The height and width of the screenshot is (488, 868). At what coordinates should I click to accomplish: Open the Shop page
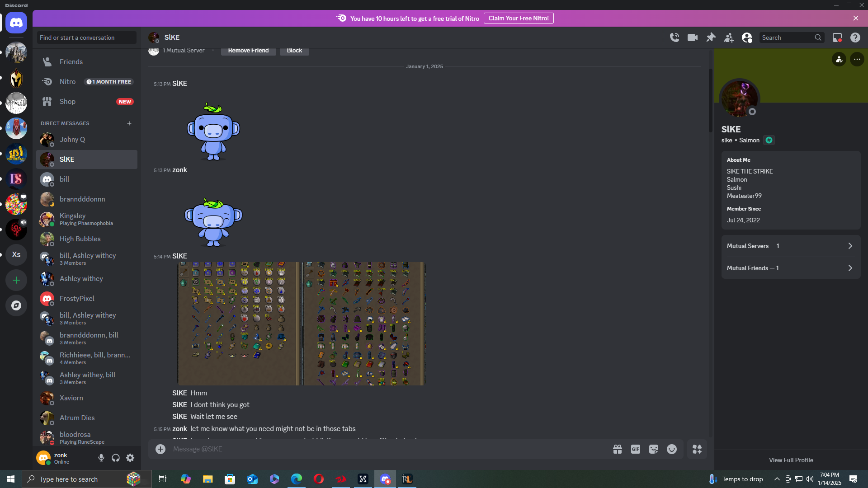(87, 102)
